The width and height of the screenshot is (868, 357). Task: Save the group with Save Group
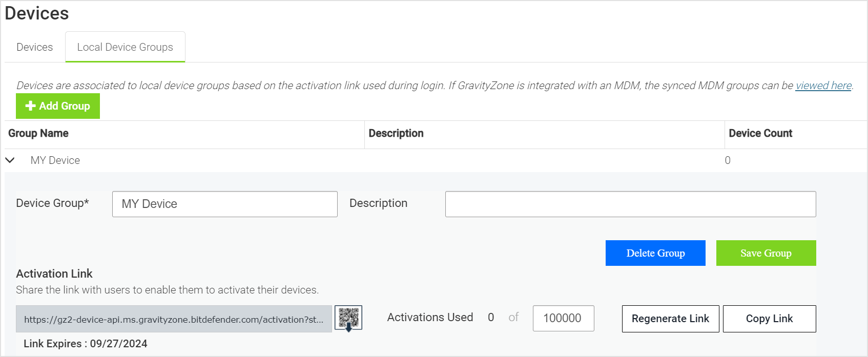click(766, 253)
